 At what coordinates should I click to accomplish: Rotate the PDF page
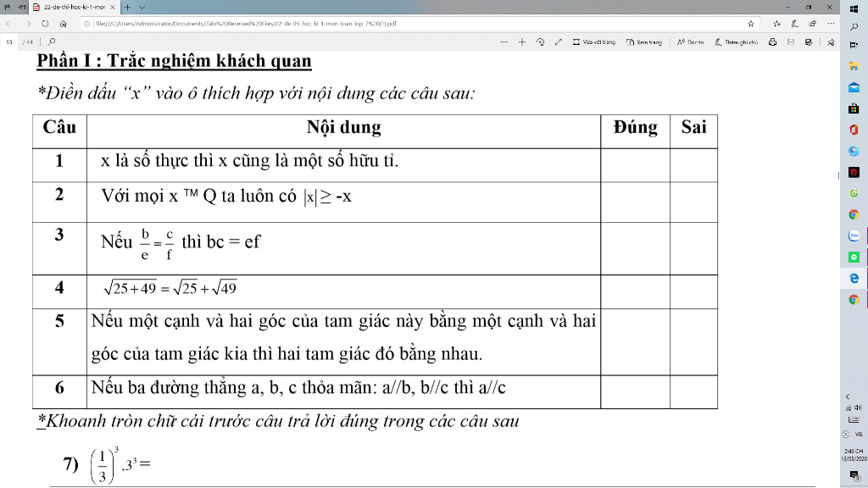coord(540,42)
